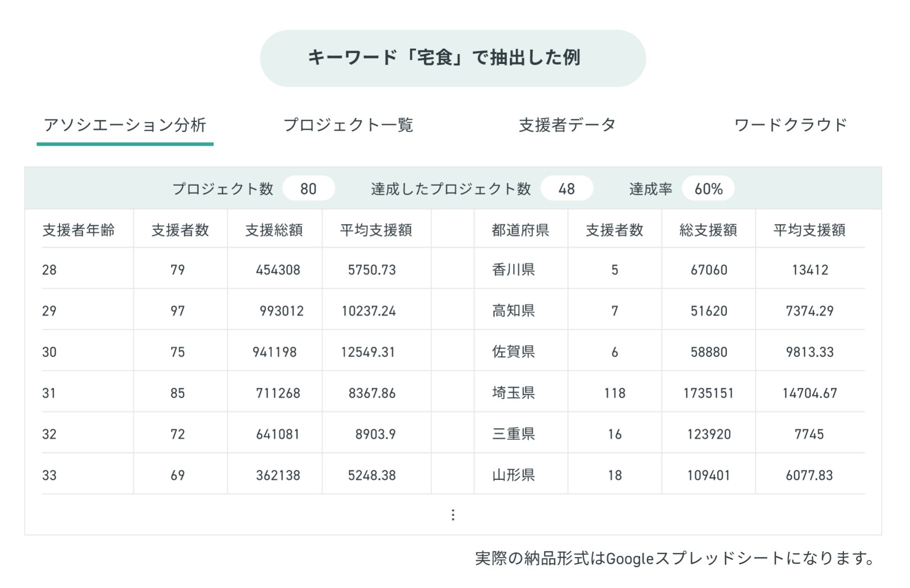Viewport: 910px width, 588px height.
Task: Open the ワードクラウド tab
Action: (x=790, y=125)
